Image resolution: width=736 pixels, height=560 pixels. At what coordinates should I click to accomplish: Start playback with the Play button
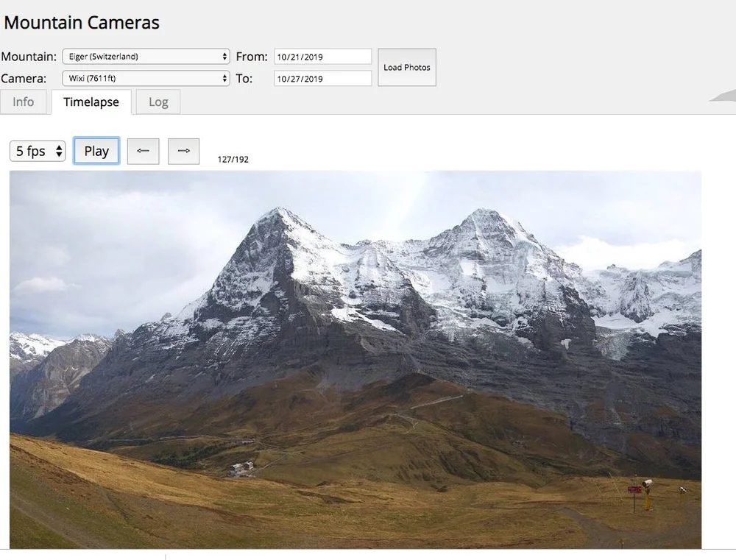(x=96, y=150)
